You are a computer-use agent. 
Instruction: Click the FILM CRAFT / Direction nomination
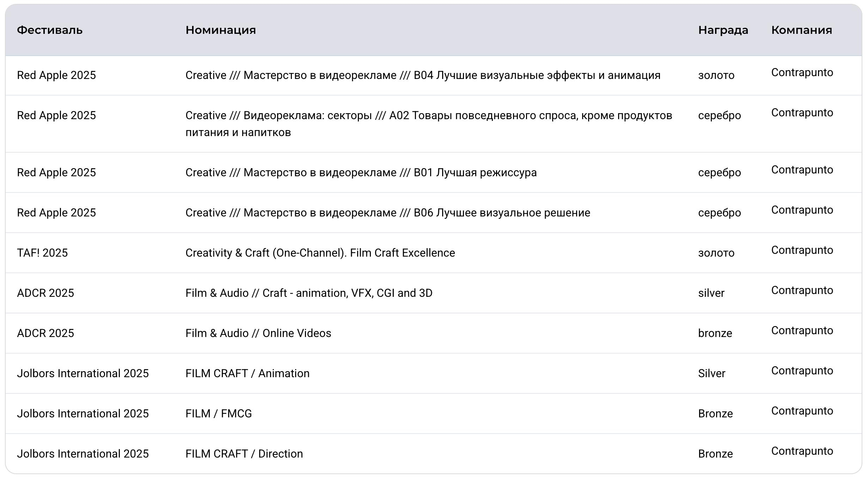tap(244, 454)
